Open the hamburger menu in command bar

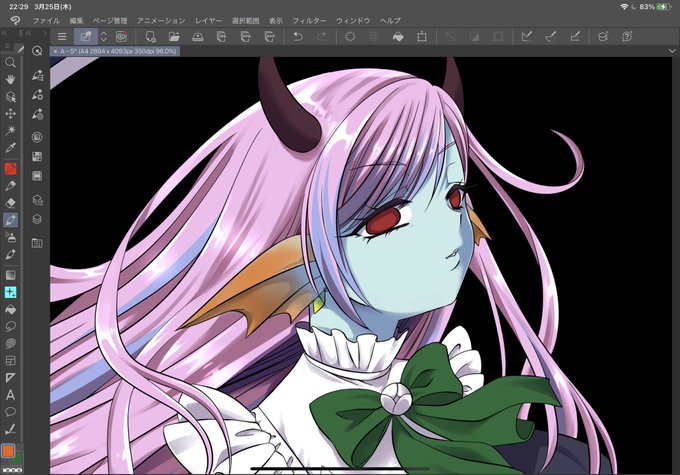click(62, 36)
